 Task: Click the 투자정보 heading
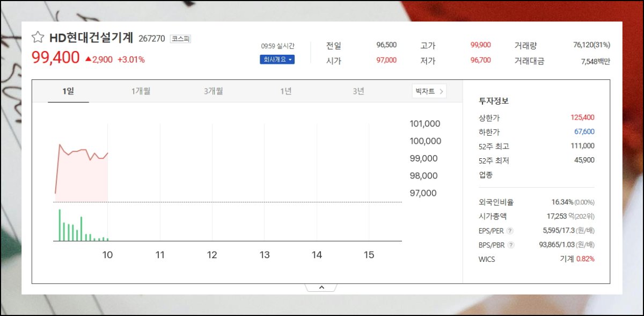pos(494,100)
